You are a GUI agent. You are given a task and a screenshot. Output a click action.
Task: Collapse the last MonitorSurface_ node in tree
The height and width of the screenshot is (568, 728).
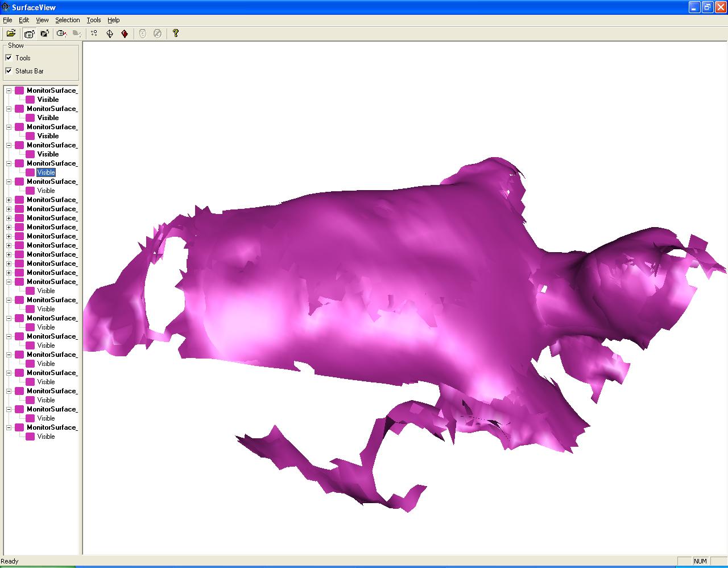click(9, 427)
